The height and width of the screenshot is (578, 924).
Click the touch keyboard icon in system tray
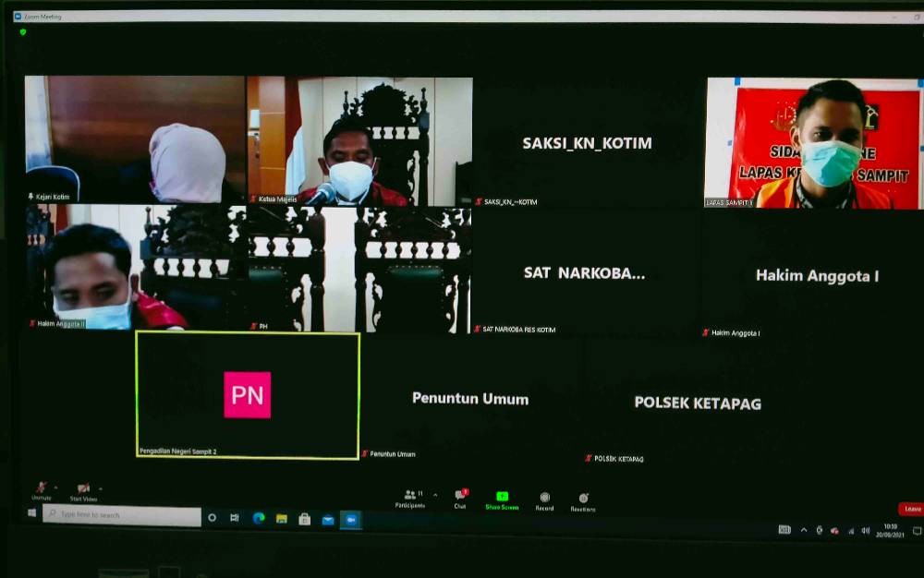784,529
